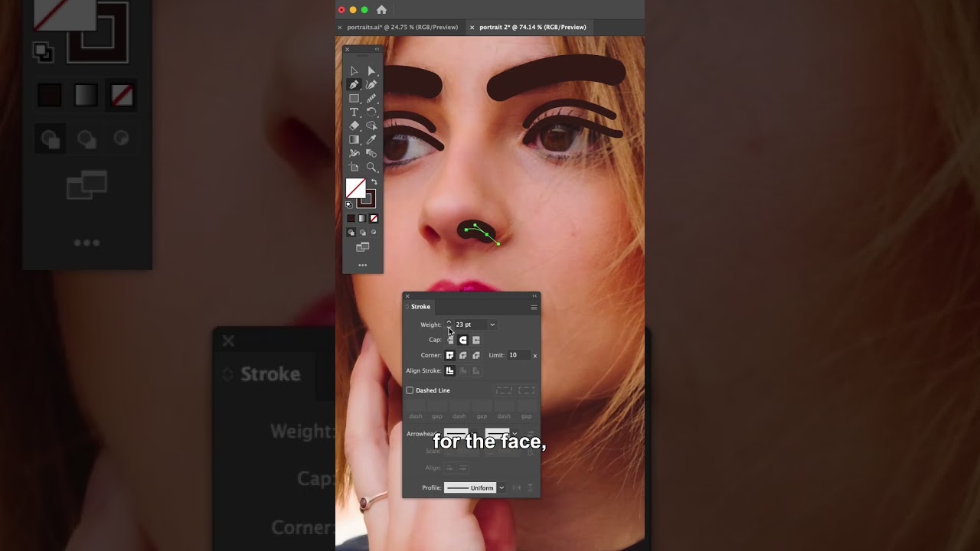Cycle Stroke panel view with tab arrows
980x551 pixels.
407,307
